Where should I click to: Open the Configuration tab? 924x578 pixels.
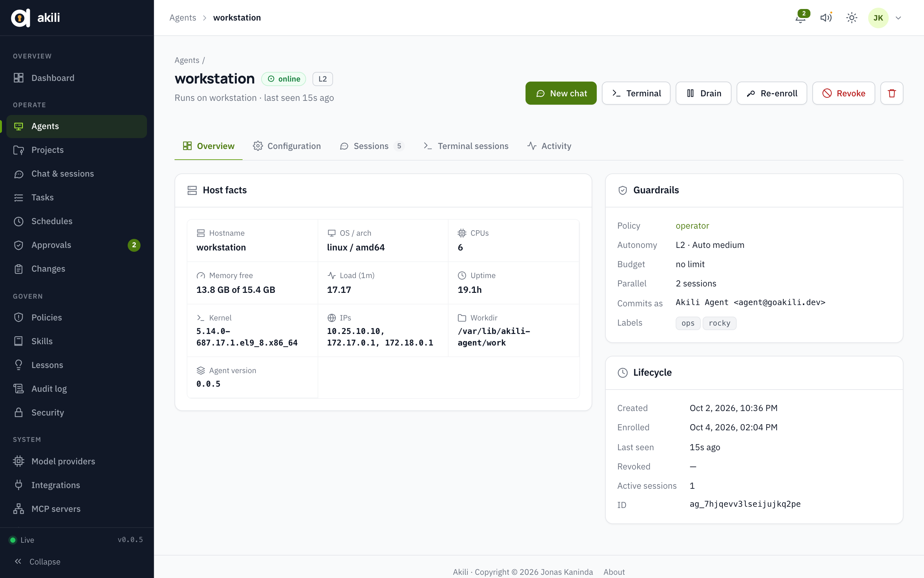(x=287, y=146)
